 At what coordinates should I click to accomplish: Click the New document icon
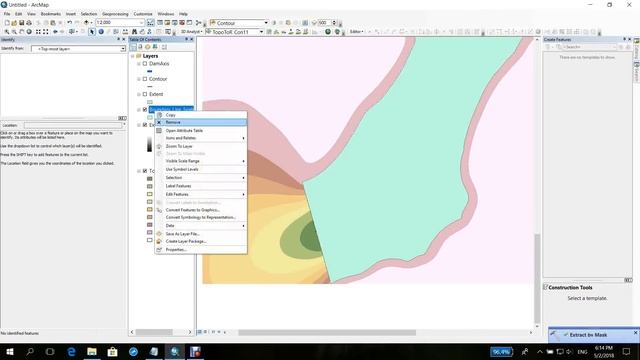point(7,22)
